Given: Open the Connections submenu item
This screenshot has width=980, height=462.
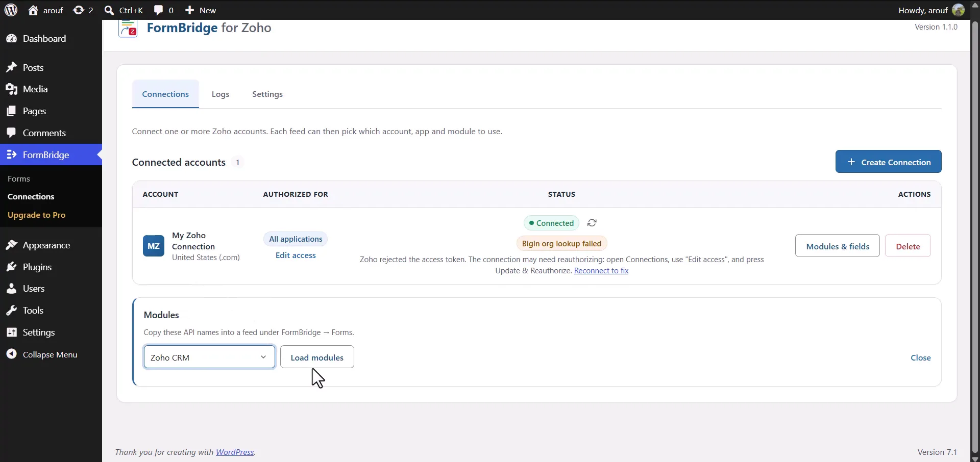Looking at the screenshot, I should coord(31,196).
